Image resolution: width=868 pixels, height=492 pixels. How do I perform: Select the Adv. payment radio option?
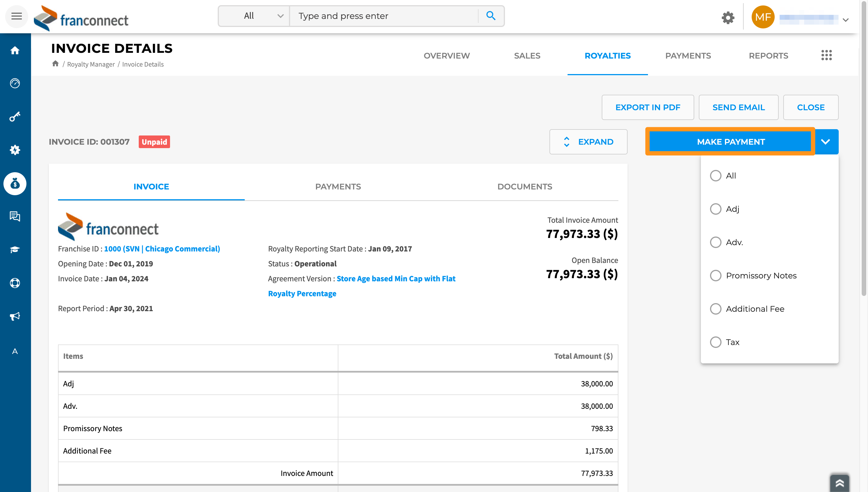[x=715, y=242]
